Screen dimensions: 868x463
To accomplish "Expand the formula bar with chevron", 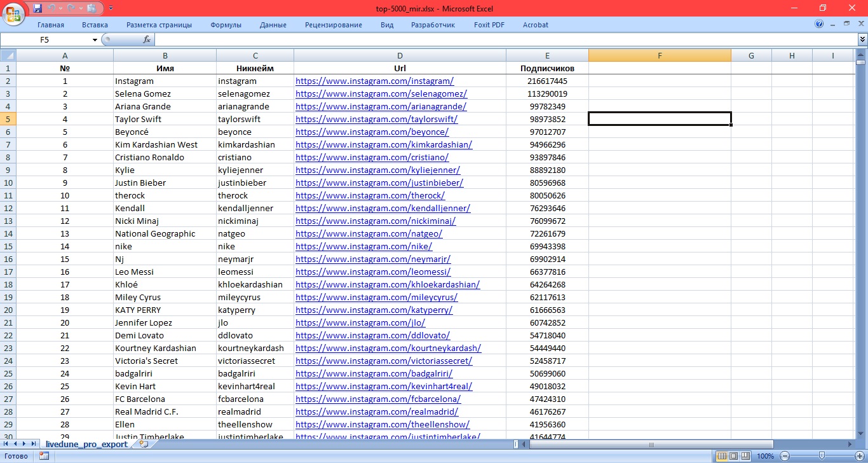I will coord(862,39).
